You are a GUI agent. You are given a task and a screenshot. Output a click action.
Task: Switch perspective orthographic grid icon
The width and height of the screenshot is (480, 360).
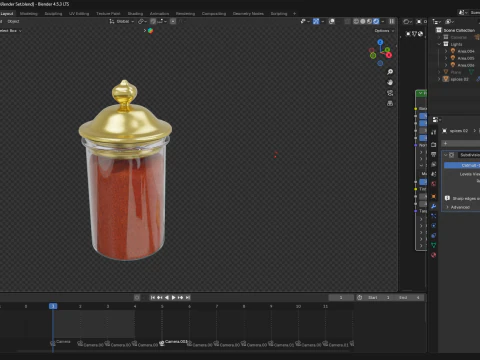pos(390,103)
